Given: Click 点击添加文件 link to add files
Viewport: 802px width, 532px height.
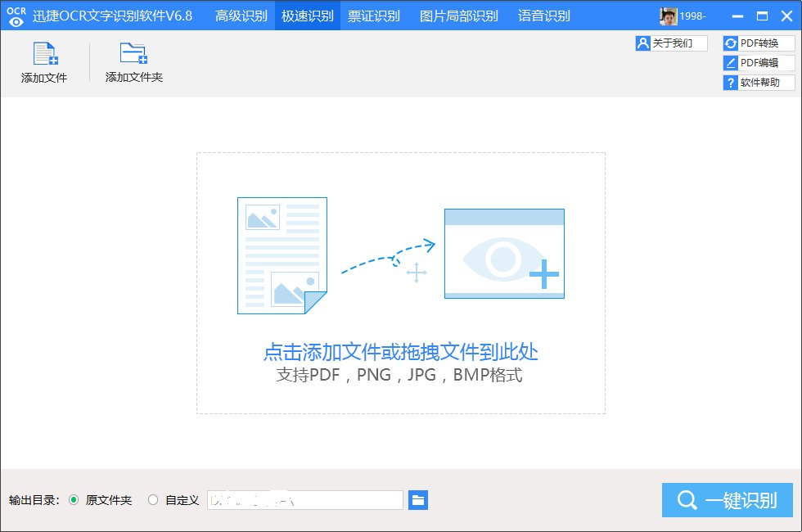Looking at the screenshot, I should (399, 350).
